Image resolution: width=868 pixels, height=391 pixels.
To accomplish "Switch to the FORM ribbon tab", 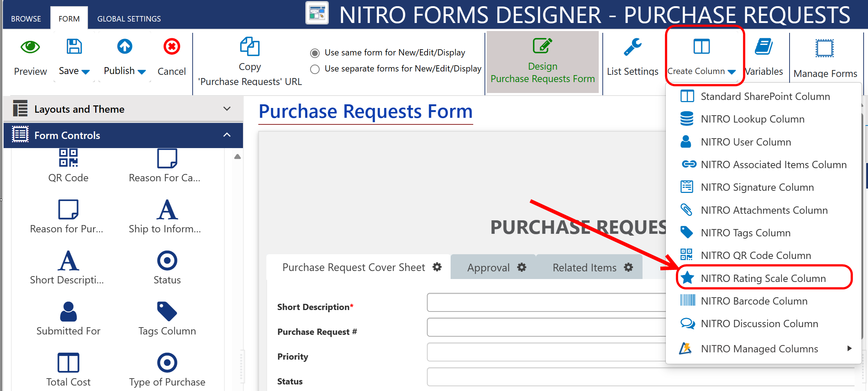I will (x=69, y=19).
